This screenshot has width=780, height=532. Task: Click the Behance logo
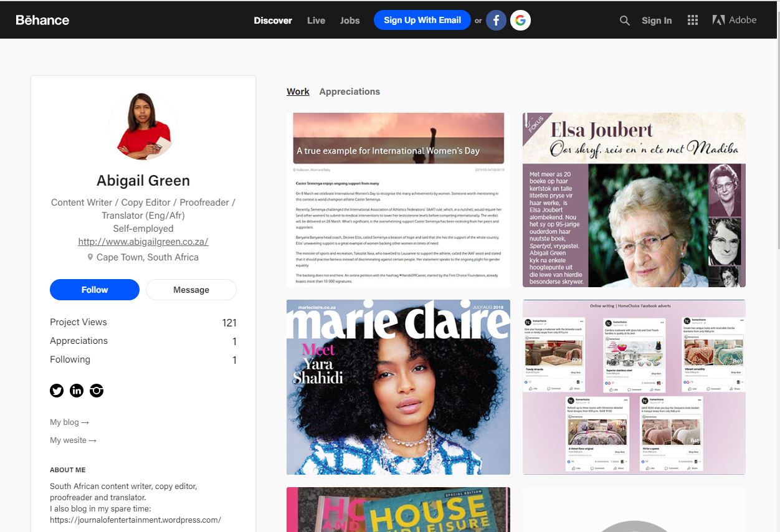click(x=42, y=20)
